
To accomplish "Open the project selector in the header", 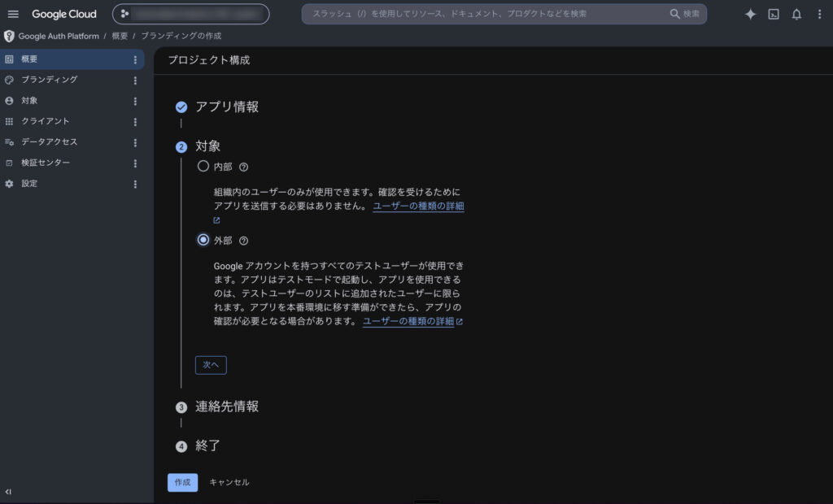I will pyautogui.click(x=190, y=14).
